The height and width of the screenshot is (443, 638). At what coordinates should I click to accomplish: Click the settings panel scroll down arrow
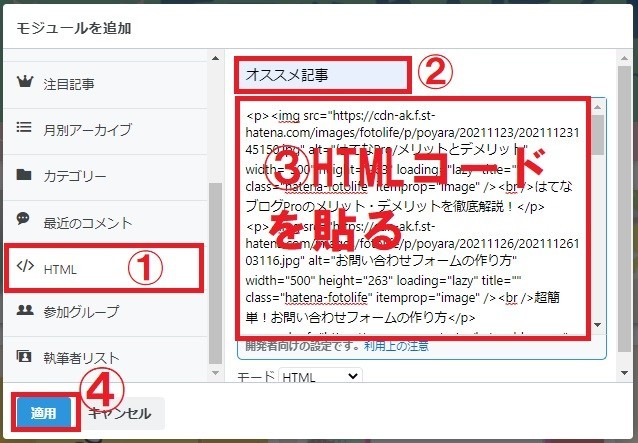tap(624, 373)
